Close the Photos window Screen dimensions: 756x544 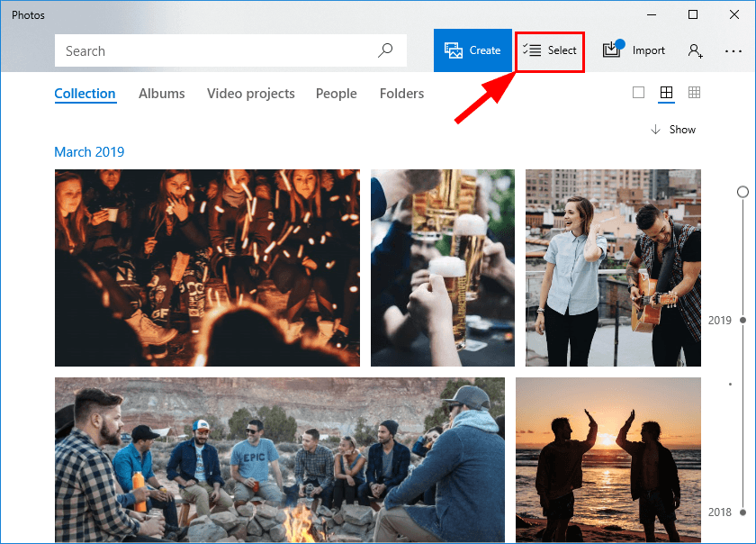point(733,14)
